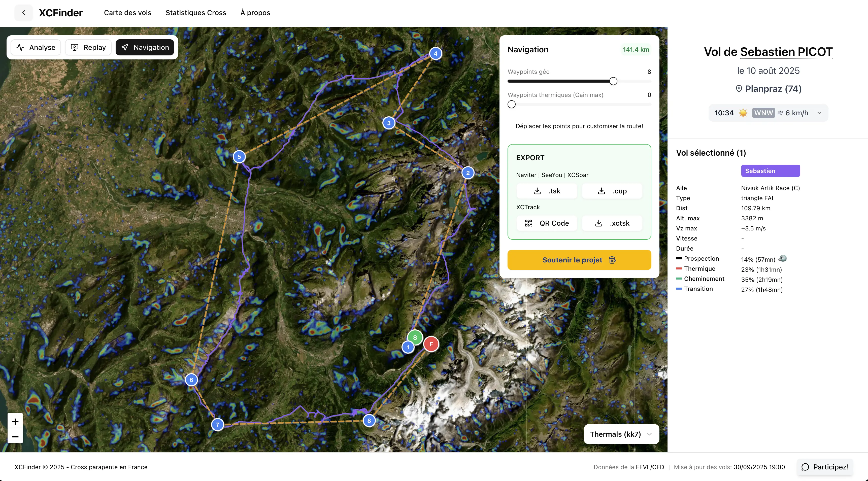The width and height of the screenshot is (868, 481).
Task: Zoom out on the map
Action: [x=15, y=436]
